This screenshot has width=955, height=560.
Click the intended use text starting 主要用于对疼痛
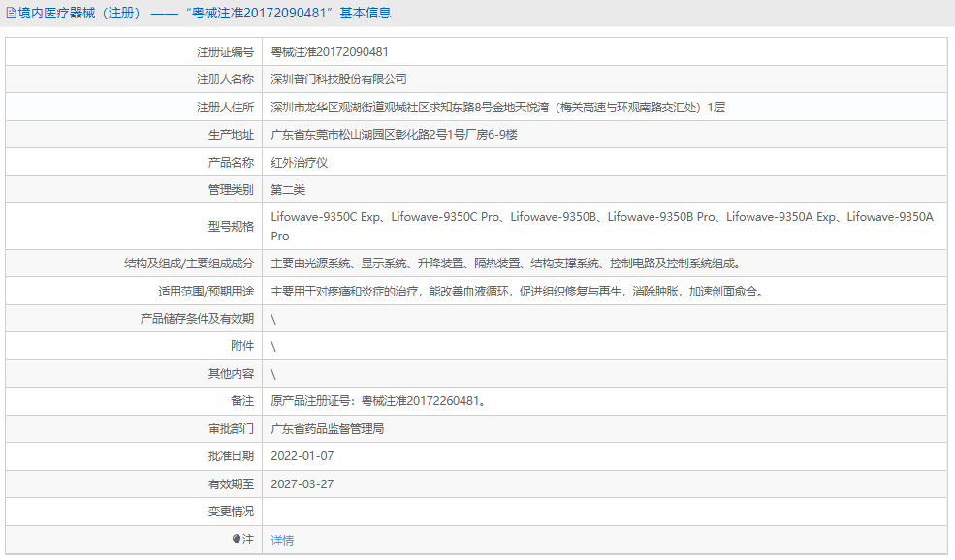click(x=516, y=291)
